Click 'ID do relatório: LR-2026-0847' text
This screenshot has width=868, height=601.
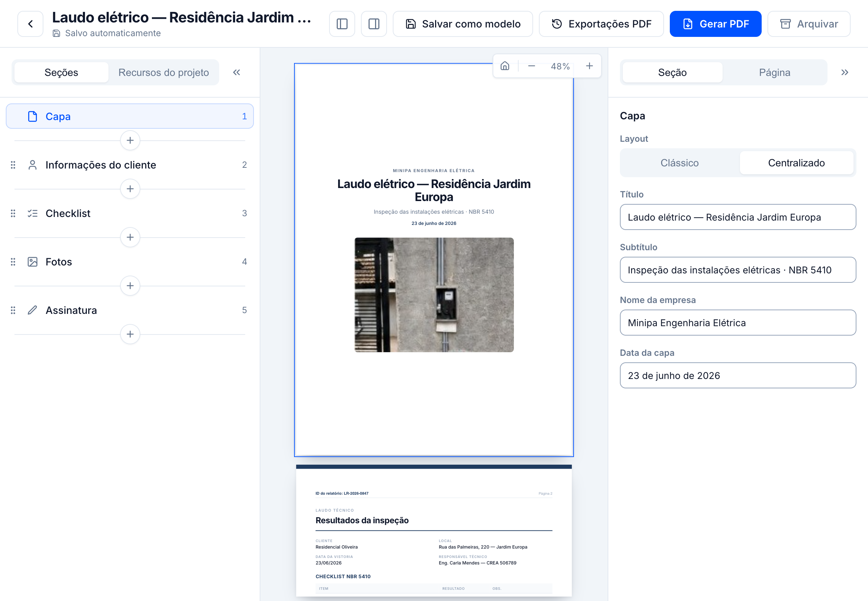tap(341, 493)
